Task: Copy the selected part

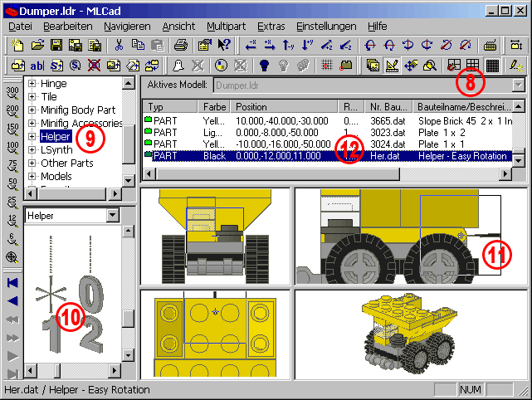Action: tap(138, 45)
